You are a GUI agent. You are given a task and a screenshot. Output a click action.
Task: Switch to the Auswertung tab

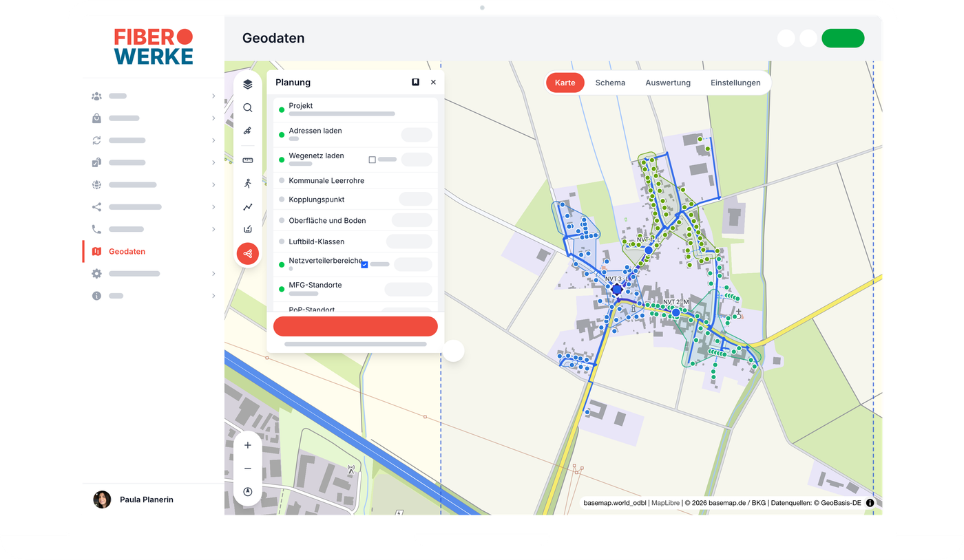pyautogui.click(x=668, y=83)
